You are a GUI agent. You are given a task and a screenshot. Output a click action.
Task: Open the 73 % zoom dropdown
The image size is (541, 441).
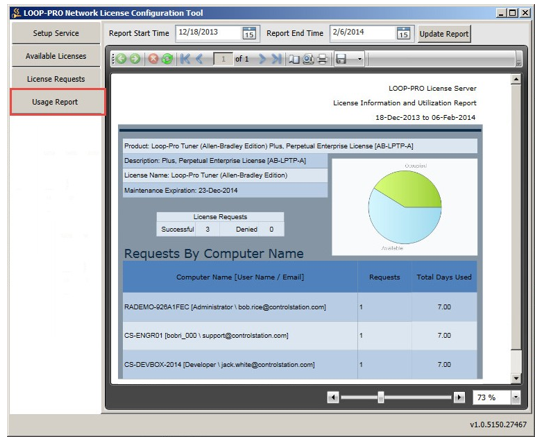pos(515,397)
